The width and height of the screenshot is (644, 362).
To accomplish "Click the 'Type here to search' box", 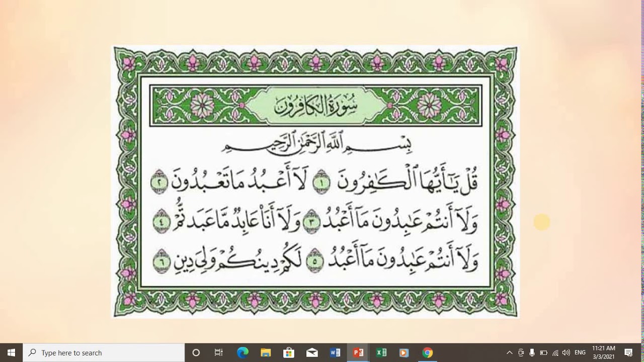I will point(104,352).
